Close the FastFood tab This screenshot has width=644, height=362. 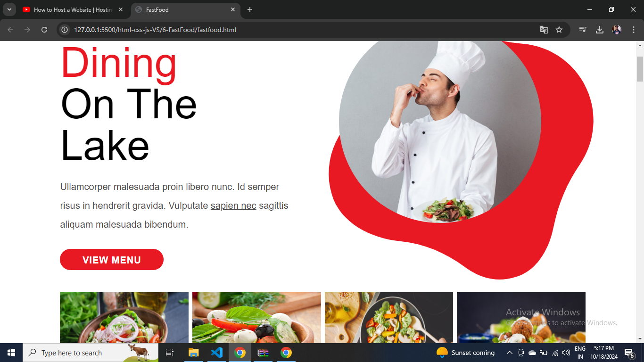(233, 9)
